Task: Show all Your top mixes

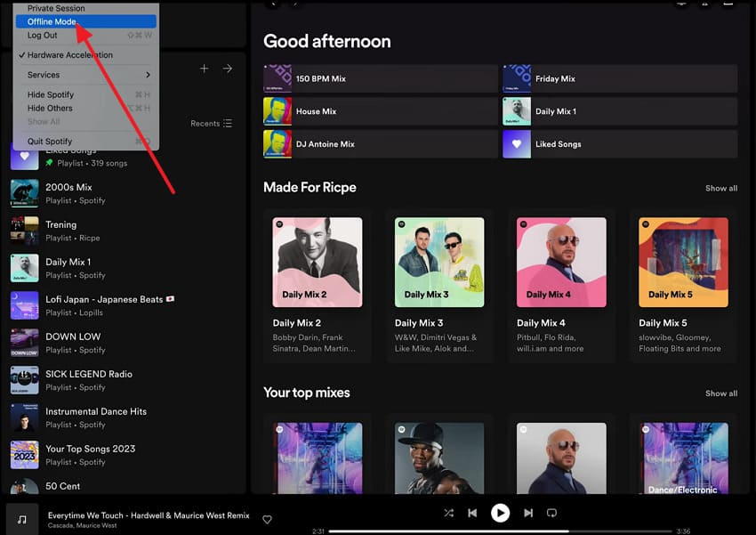Action: (x=721, y=393)
